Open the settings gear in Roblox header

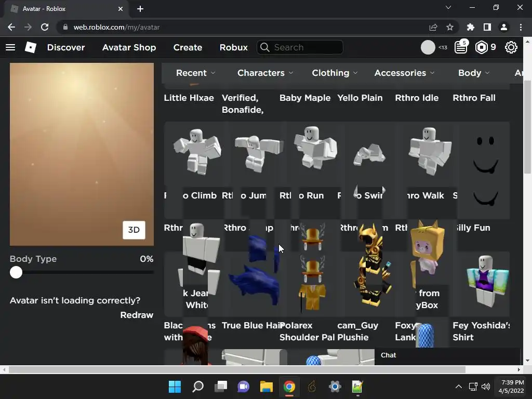tap(511, 47)
